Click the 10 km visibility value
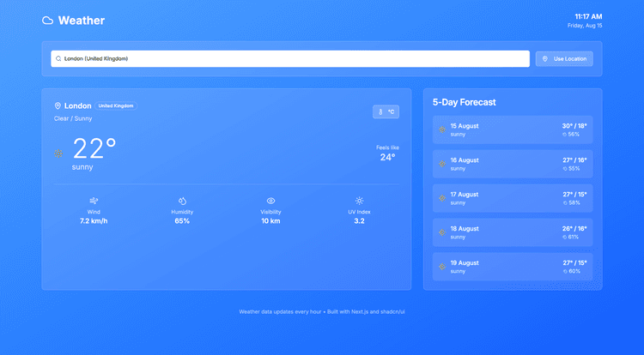The image size is (644, 355). (270, 221)
